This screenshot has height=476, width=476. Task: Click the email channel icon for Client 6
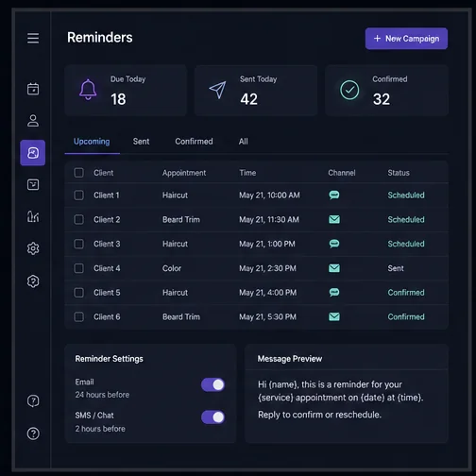pos(334,316)
